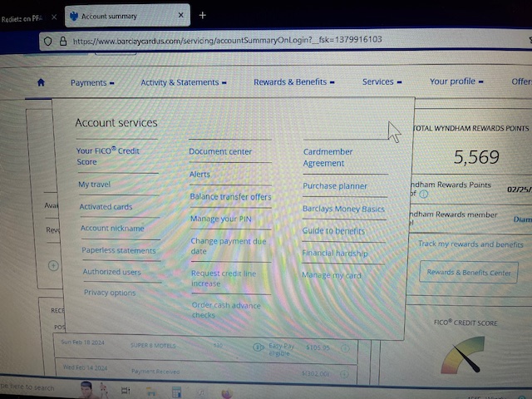Screen dimensions: 532x399
Task: Open Account nickname setting
Action: tap(112, 229)
